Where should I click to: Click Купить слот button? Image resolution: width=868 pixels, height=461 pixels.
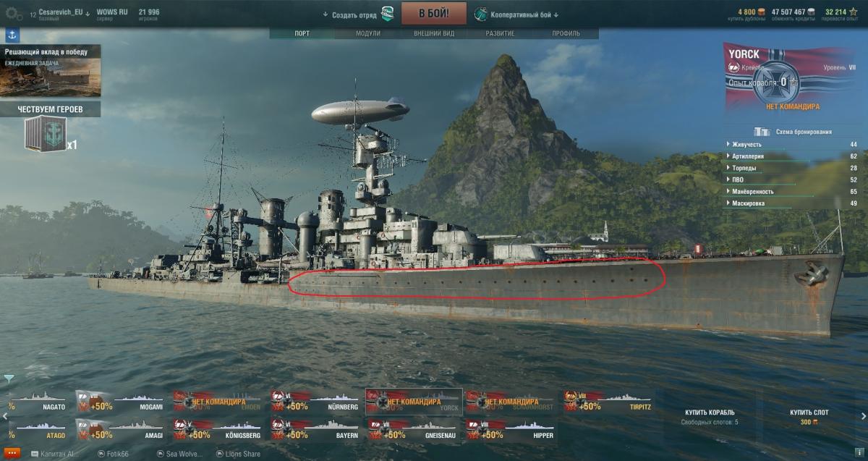point(809,416)
